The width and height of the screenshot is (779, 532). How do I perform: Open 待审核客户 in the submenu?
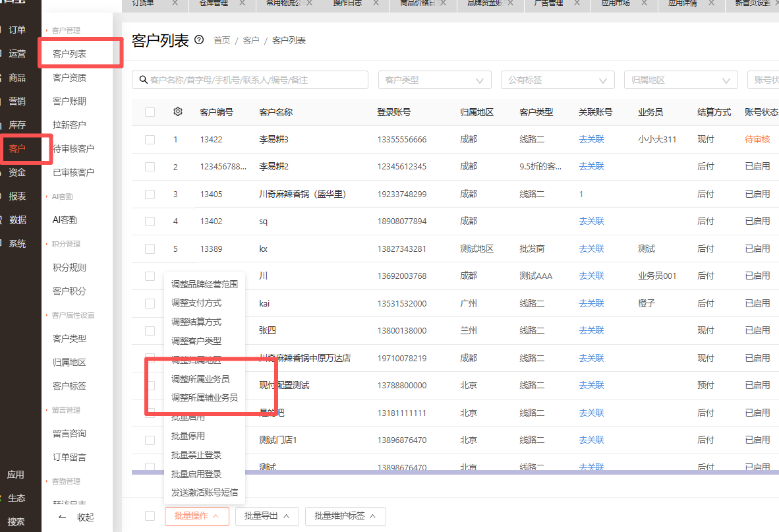(74, 148)
